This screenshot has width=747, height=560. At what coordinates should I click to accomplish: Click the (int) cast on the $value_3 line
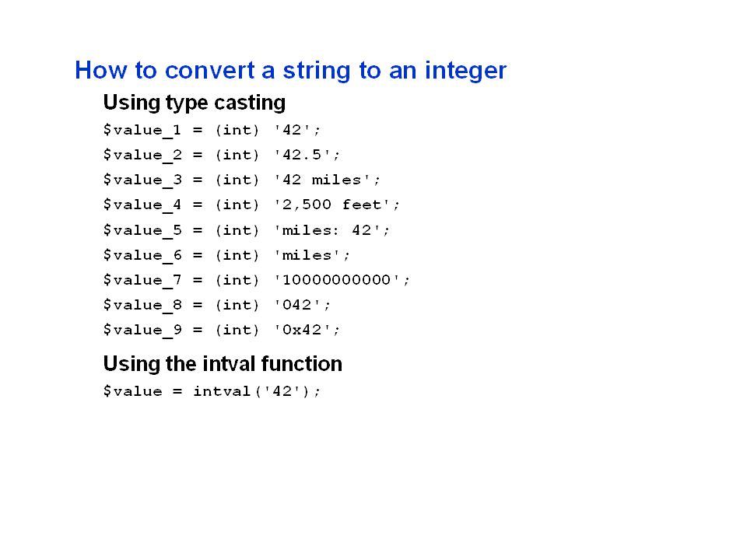[x=237, y=180]
